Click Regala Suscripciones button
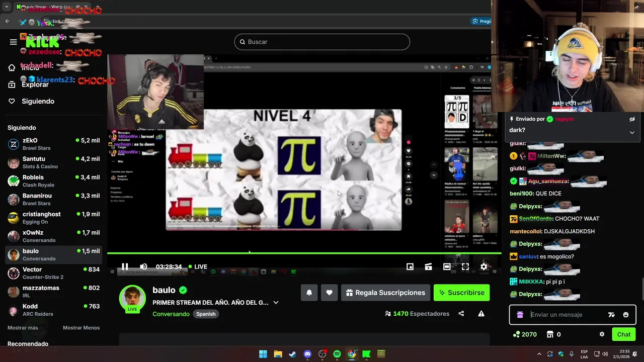 coord(385,293)
